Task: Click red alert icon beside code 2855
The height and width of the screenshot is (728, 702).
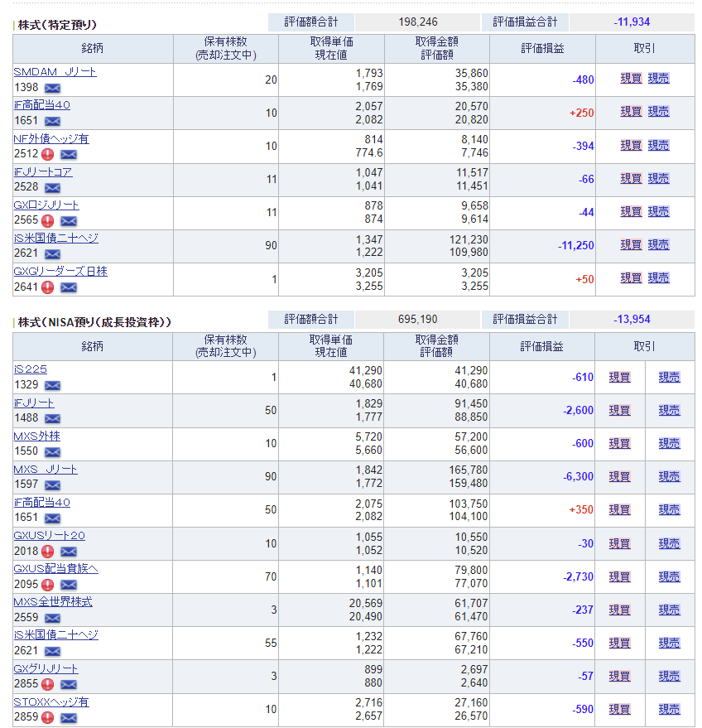Action: (x=47, y=684)
